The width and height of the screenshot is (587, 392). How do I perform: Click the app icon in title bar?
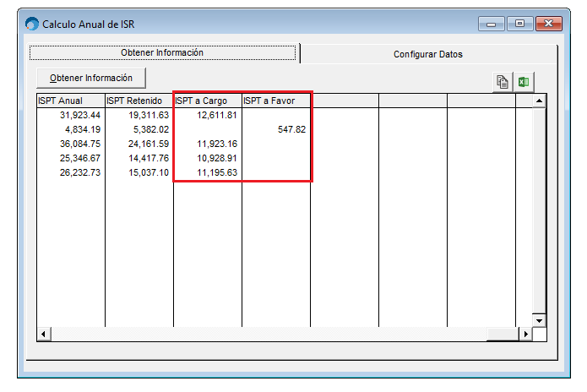32,24
